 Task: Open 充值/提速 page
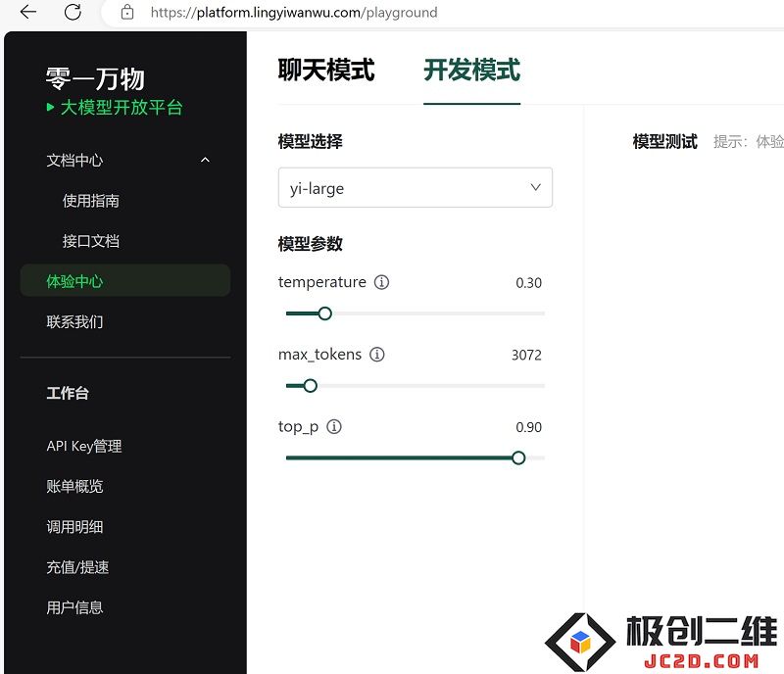click(x=77, y=567)
